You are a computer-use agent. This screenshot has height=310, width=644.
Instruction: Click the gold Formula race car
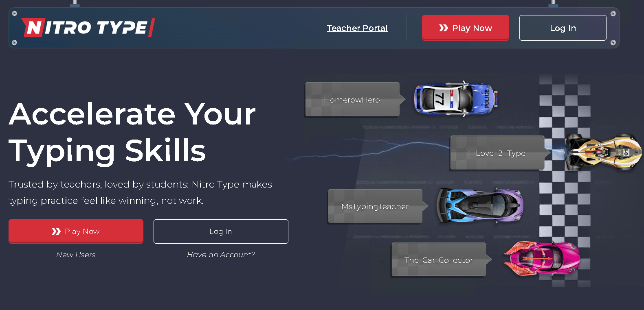603,153
